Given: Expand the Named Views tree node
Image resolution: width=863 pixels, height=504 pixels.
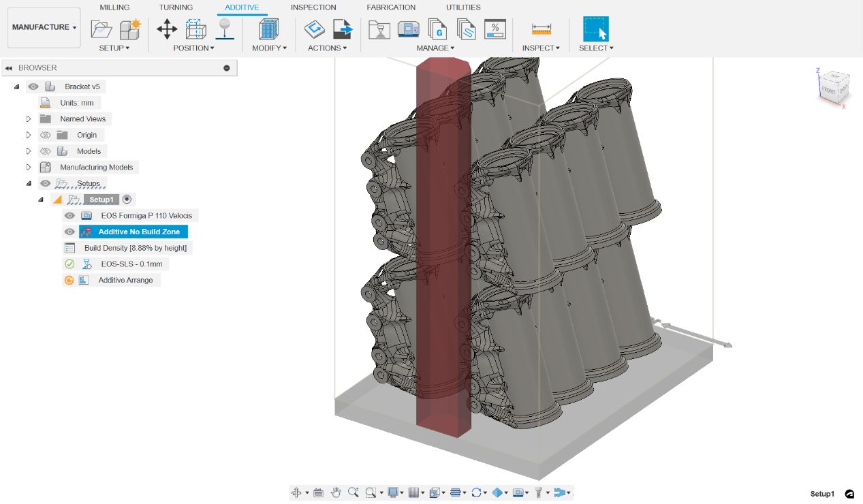Looking at the screenshot, I should (x=29, y=119).
